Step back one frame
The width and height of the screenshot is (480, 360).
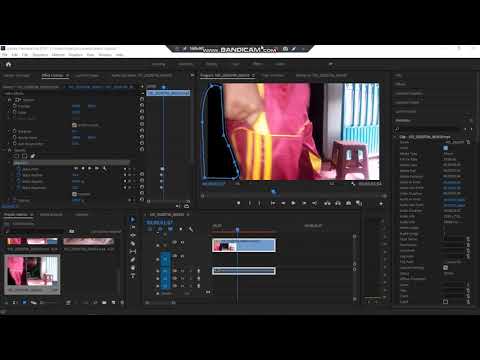click(283, 203)
